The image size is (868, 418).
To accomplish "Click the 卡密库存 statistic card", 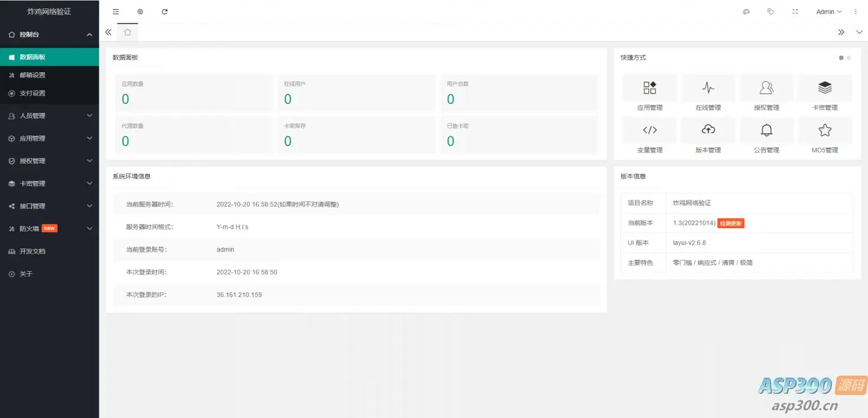I will pyautogui.click(x=357, y=135).
